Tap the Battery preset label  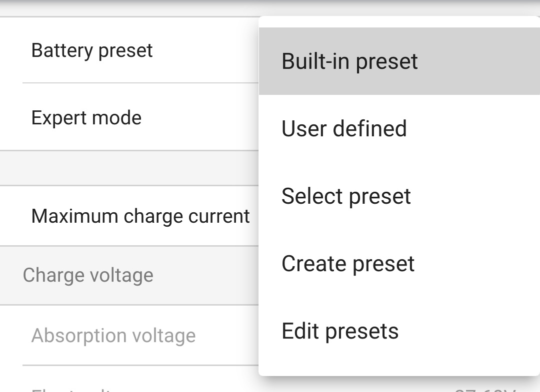[x=91, y=50]
